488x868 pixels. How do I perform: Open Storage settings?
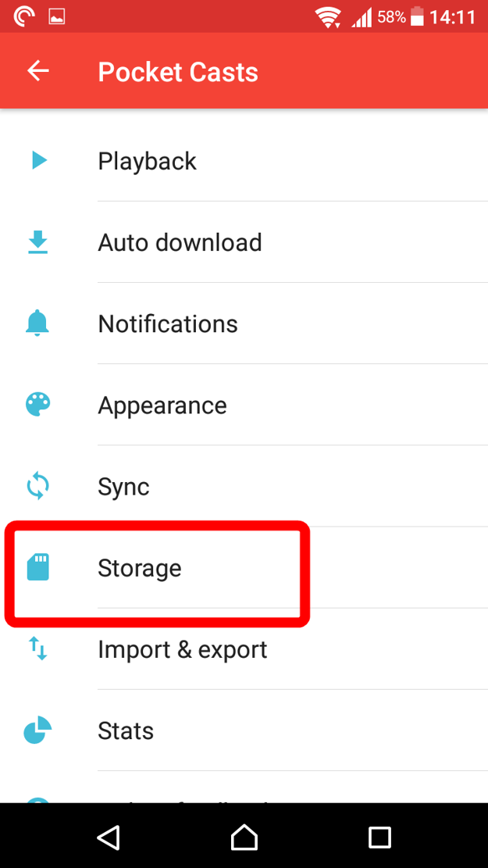(244, 567)
